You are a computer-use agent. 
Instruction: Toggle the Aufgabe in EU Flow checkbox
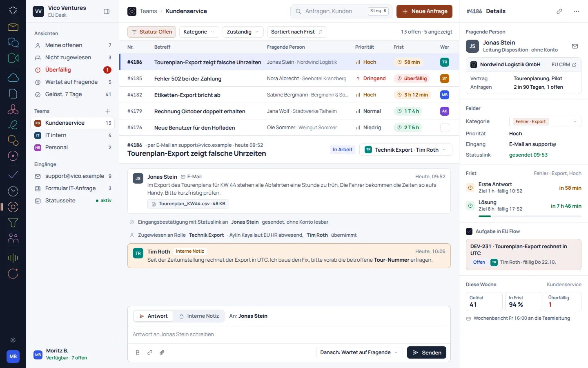(x=469, y=231)
